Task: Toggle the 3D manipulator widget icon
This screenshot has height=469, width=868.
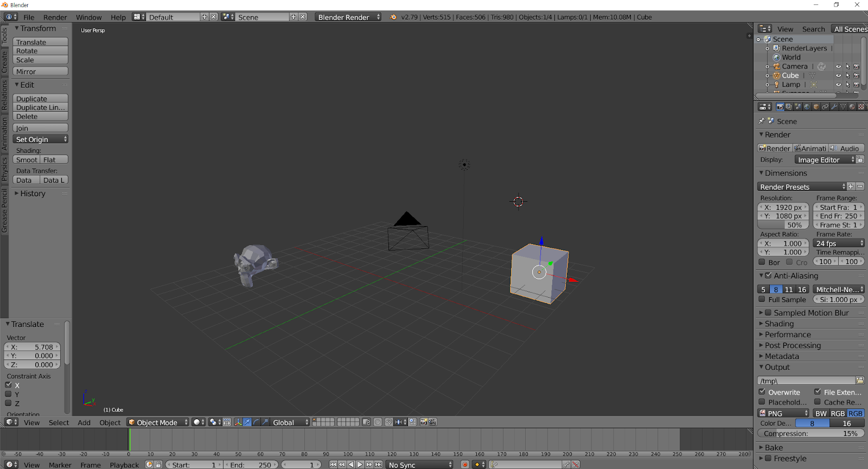Action: pyautogui.click(x=238, y=422)
